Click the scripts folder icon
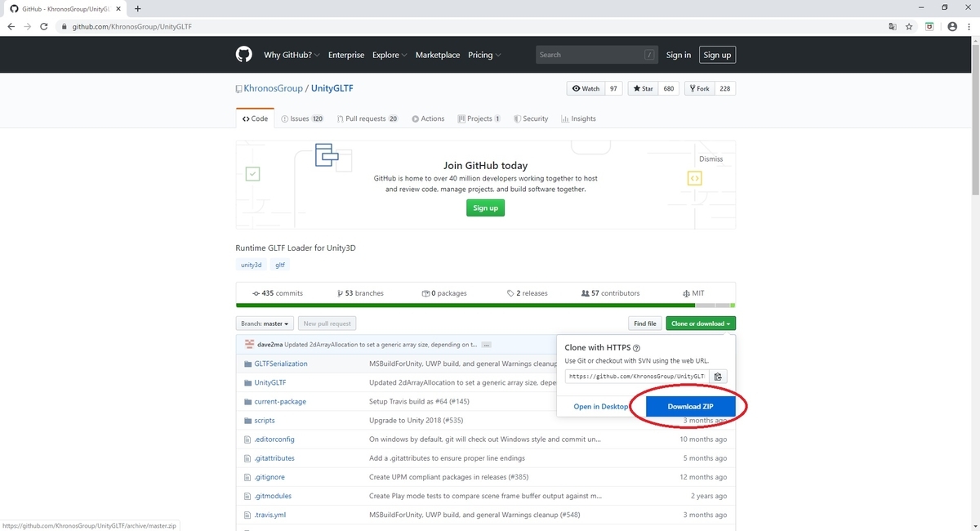This screenshot has height=531, width=980. coord(247,421)
